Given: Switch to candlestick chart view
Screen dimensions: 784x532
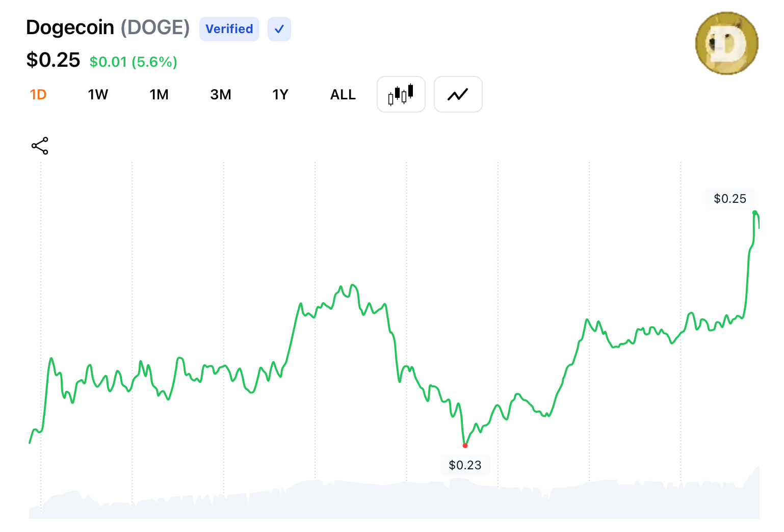Looking at the screenshot, I should [401, 94].
